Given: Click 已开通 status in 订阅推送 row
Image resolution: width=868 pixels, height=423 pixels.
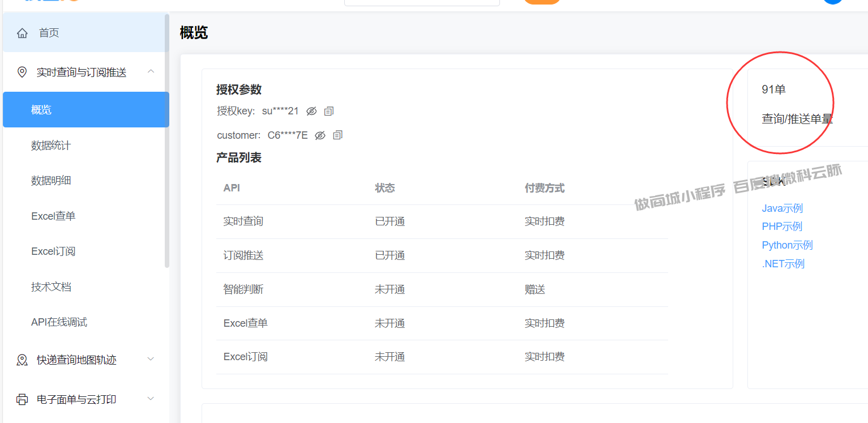Looking at the screenshot, I should (390, 255).
